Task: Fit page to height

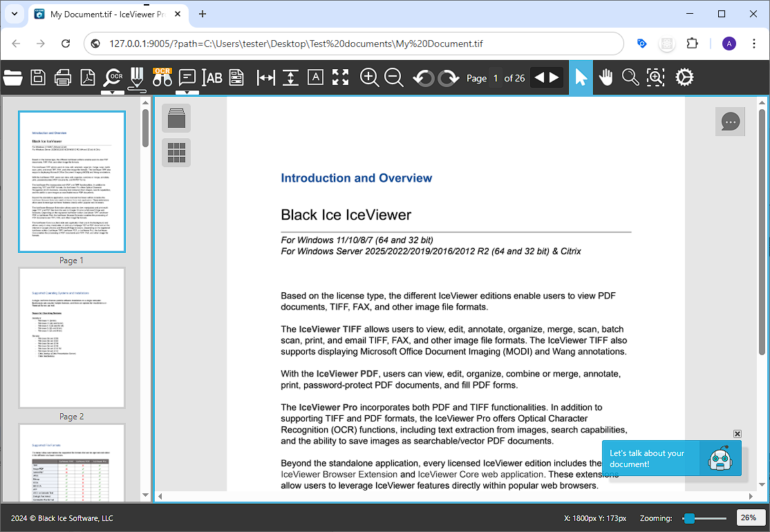Action: coord(291,77)
